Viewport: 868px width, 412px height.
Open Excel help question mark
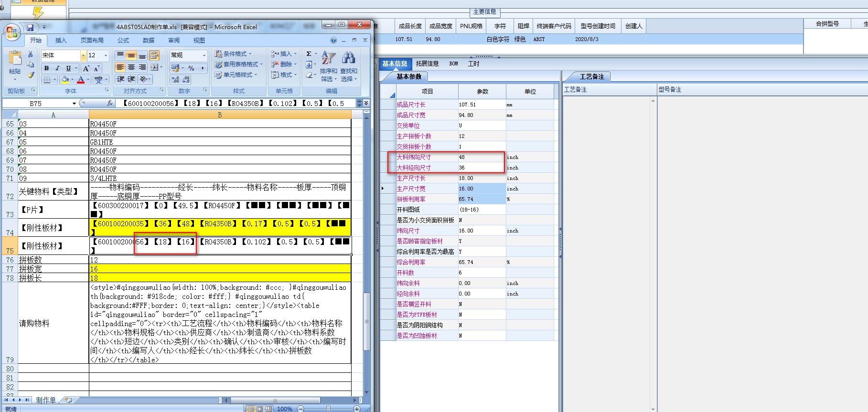333,40
